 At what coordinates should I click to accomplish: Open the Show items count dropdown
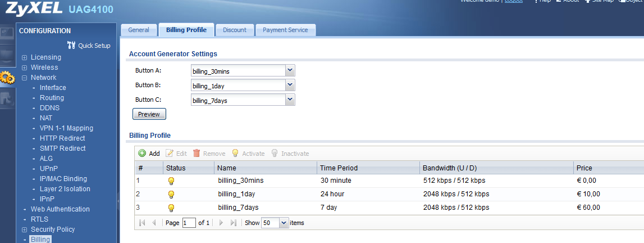coord(283,223)
